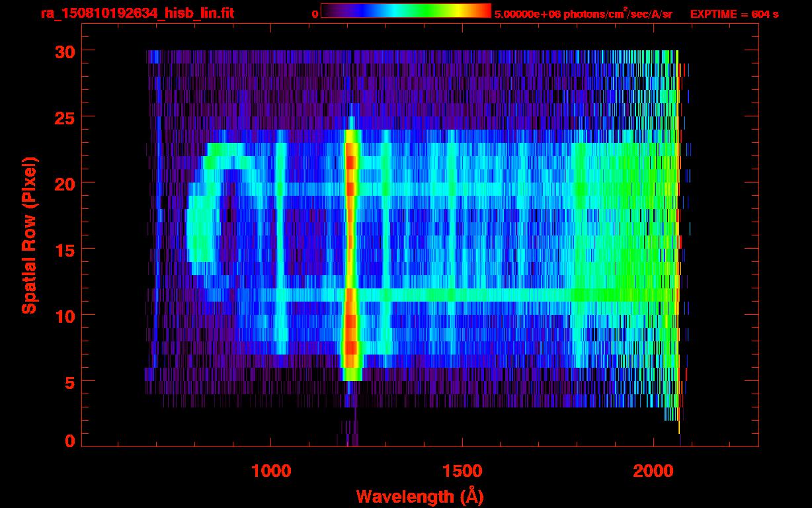The width and height of the screenshot is (812, 508).
Task: Click the x-axis tick label 2000
Action: (x=653, y=471)
